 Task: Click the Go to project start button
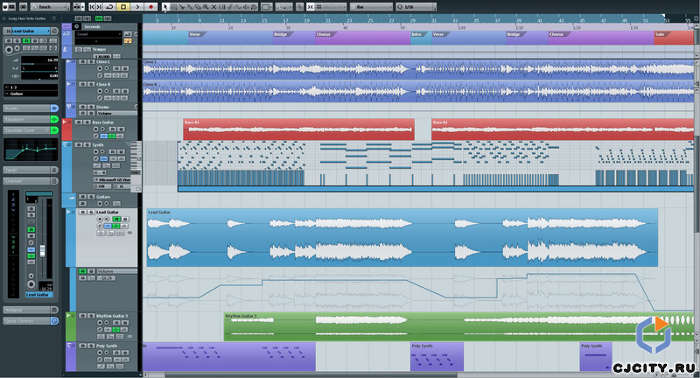(92, 7)
